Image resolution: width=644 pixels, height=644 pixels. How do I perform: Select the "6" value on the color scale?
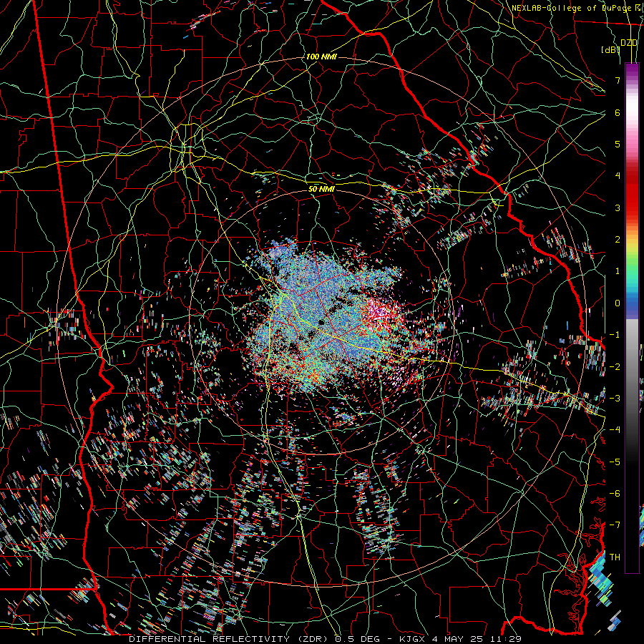tap(618, 112)
